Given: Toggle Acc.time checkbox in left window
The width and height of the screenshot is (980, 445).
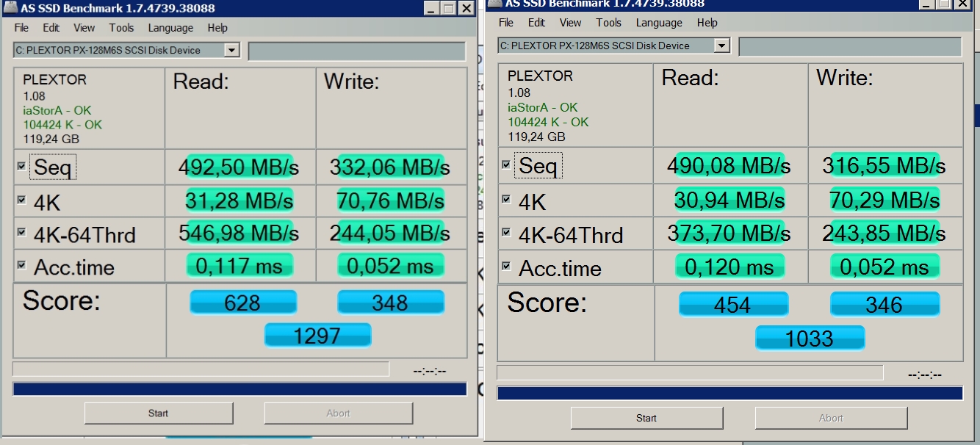Looking at the screenshot, I should tap(21, 264).
